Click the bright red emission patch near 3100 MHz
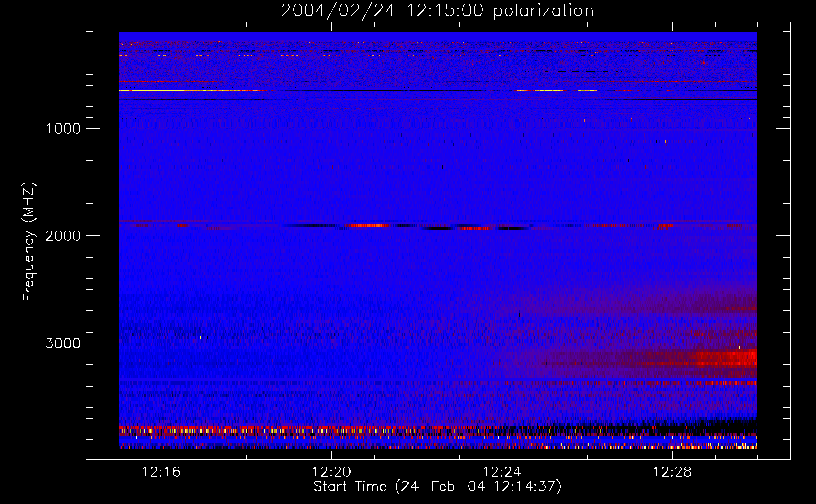 (x=727, y=358)
